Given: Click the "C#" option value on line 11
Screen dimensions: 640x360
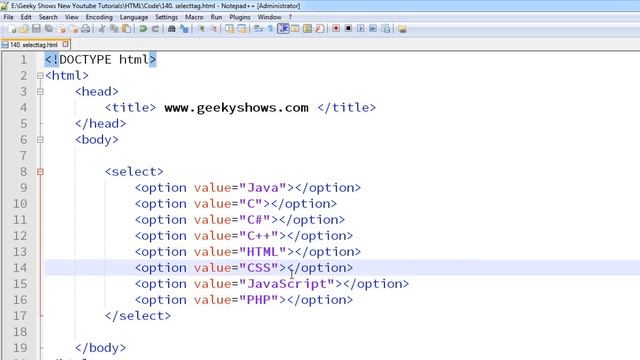Looking at the screenshot, I should point(255,220).
